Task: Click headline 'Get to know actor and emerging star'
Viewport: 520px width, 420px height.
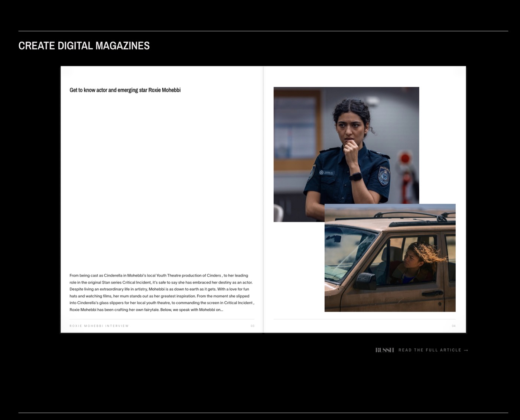Action: pyautogui.click(x=125, y=90)
